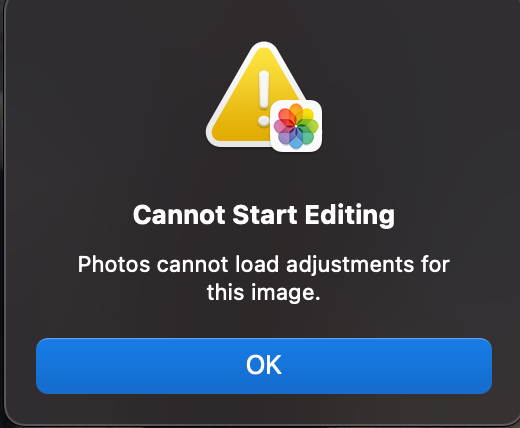Viewport: 520px width, 428px height.
Task: Click the purple petal of Photos icon
Action: click(285, 136)
